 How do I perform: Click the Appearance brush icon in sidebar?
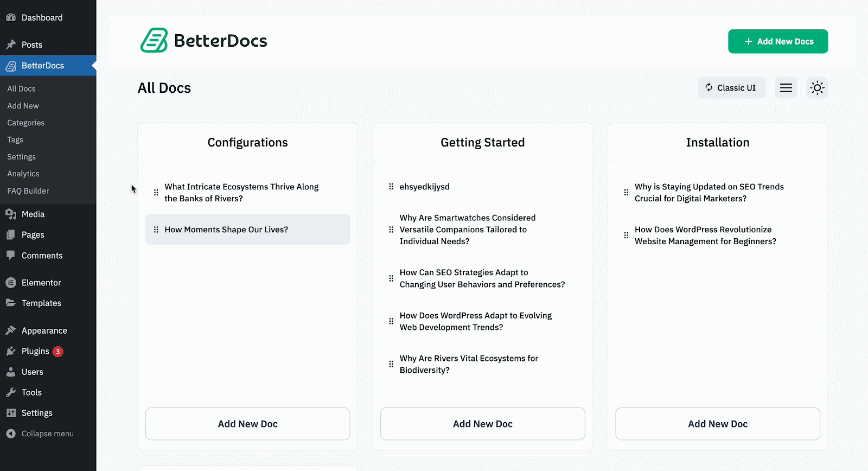pyautogui.click(x=11, y=330)
